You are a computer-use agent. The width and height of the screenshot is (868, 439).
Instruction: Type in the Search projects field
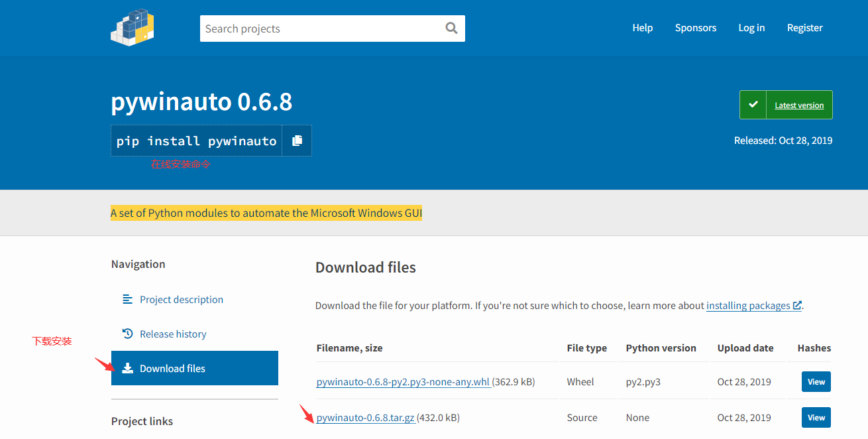321,29
